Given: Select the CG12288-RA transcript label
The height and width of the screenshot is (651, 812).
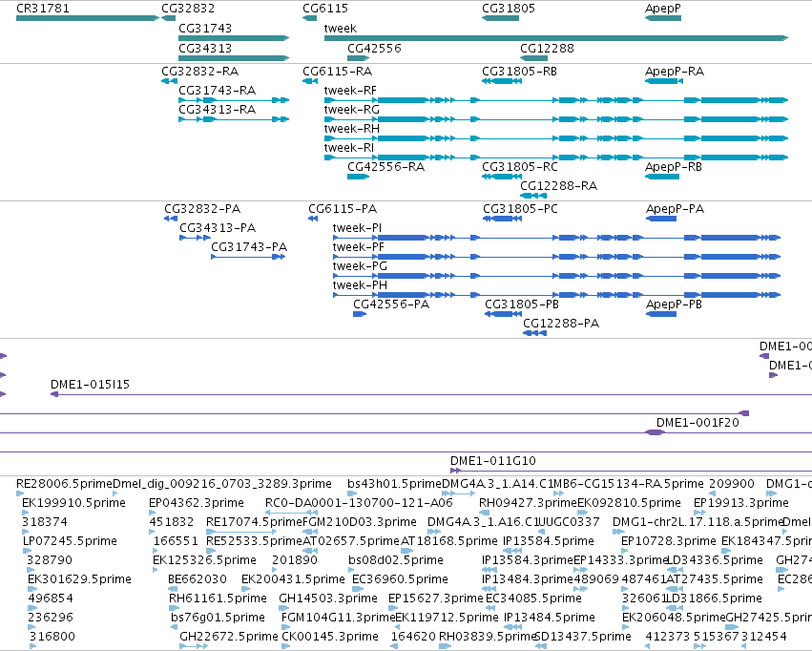Looking at the screenshot, I should pos(558,186).
